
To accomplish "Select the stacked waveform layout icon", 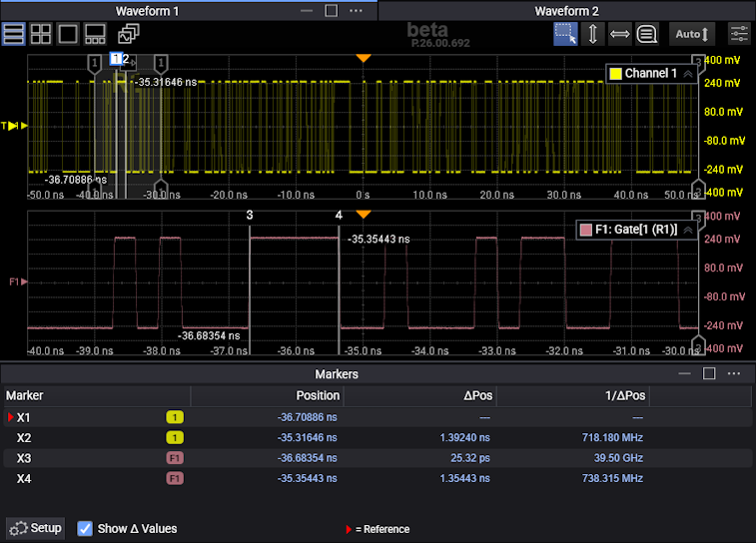I will (14, 34).
